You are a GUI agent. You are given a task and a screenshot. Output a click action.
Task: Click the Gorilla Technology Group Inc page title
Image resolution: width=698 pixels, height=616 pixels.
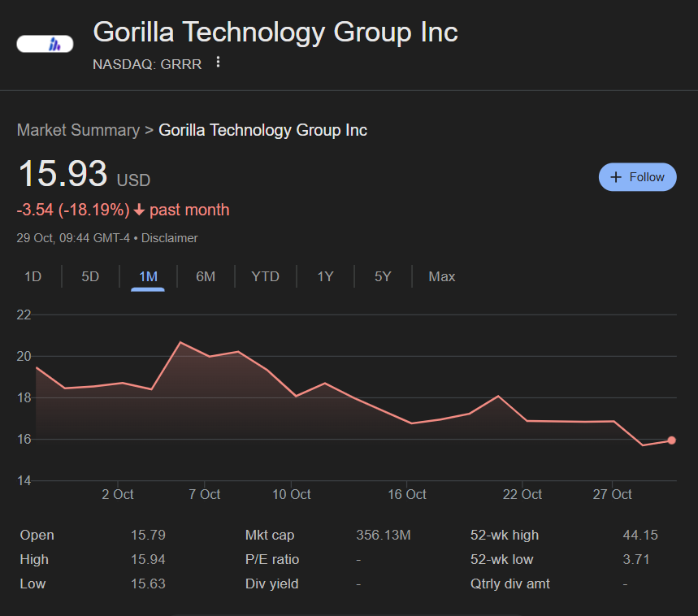point(275,32)
